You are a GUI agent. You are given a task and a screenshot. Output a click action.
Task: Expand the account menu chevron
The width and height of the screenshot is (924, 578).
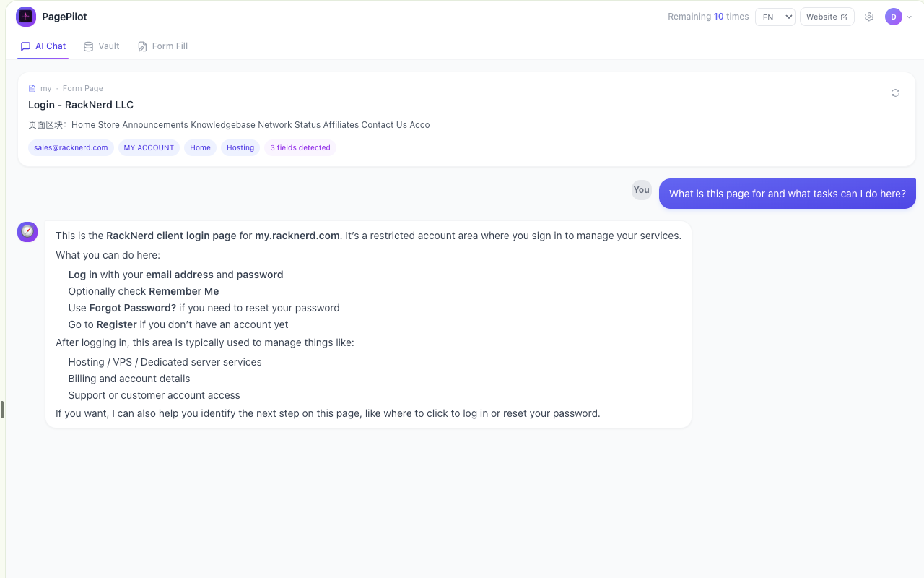coord(909,17)
